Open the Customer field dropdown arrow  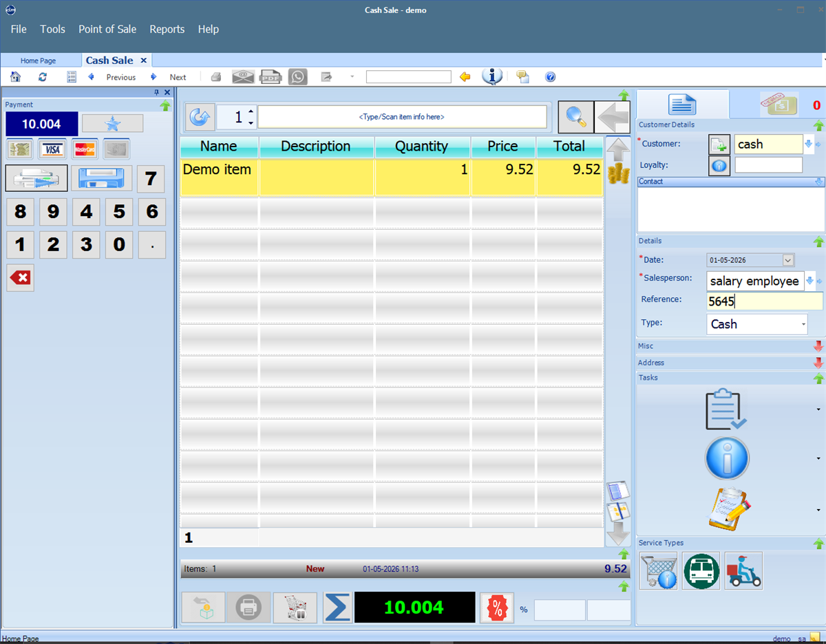pos(808,144)
